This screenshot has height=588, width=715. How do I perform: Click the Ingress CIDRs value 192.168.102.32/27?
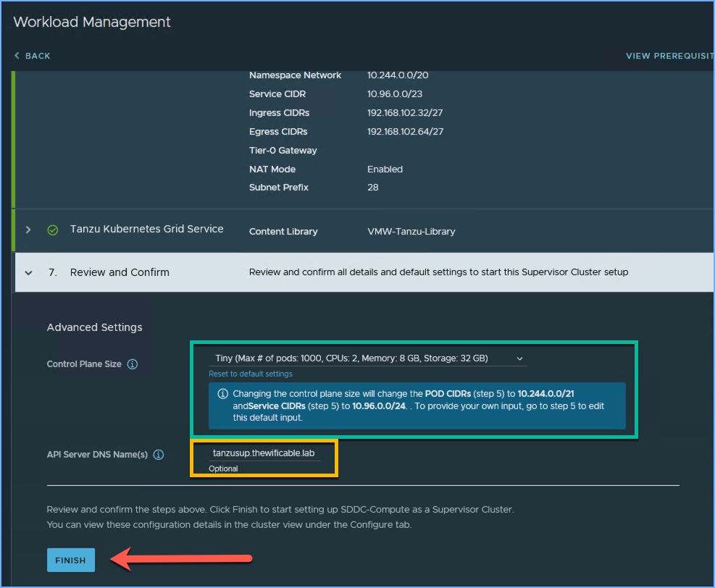click(405, 113)
